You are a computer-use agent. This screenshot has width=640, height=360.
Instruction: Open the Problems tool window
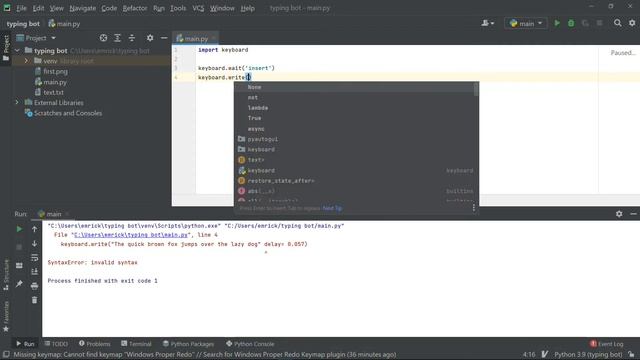[94, 344]
